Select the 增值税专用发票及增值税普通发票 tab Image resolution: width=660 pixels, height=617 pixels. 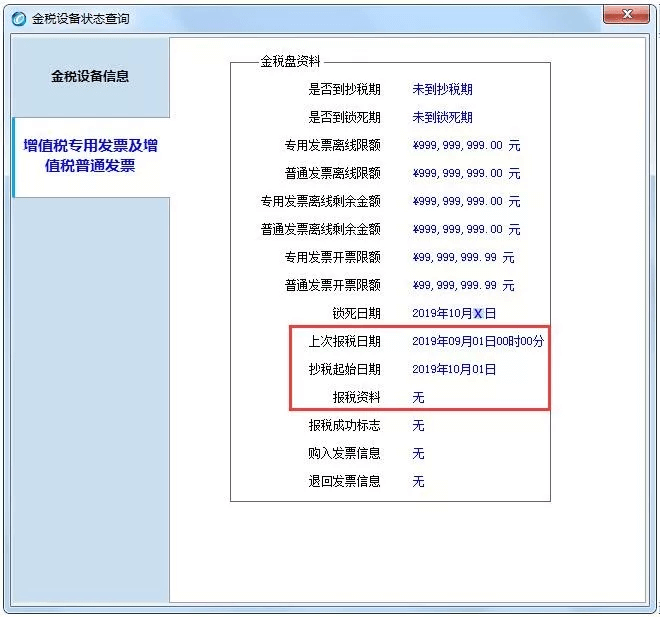pyautogui.click(x=90, y=156)
